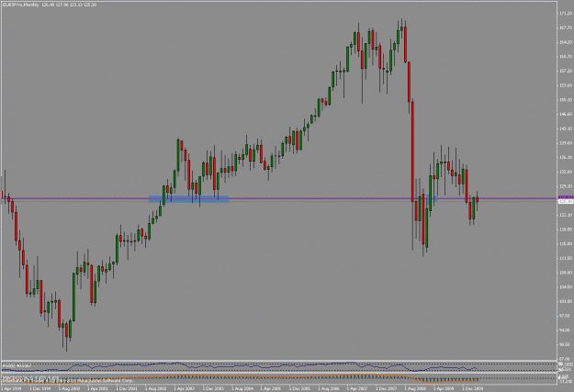574x392 pixels.
Task: Click the '1 Aug 2002' date label
Action: click(x=156, y=388)
